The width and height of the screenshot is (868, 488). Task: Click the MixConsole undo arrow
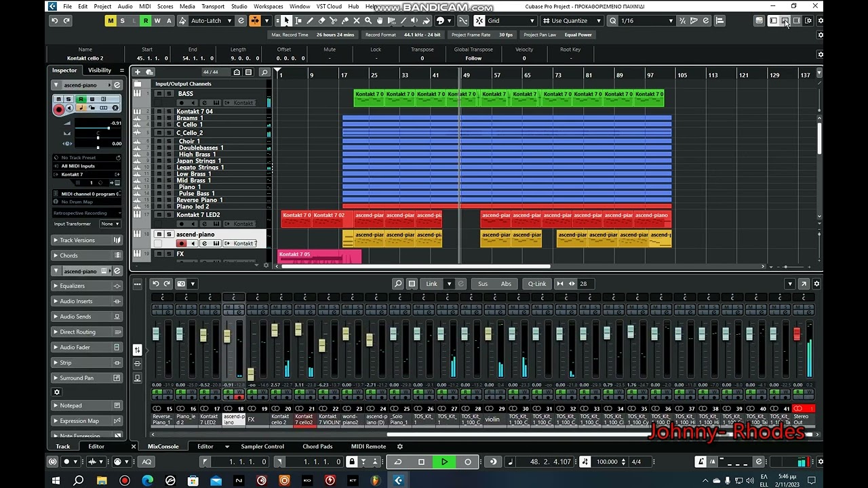(x=156, y=284)
